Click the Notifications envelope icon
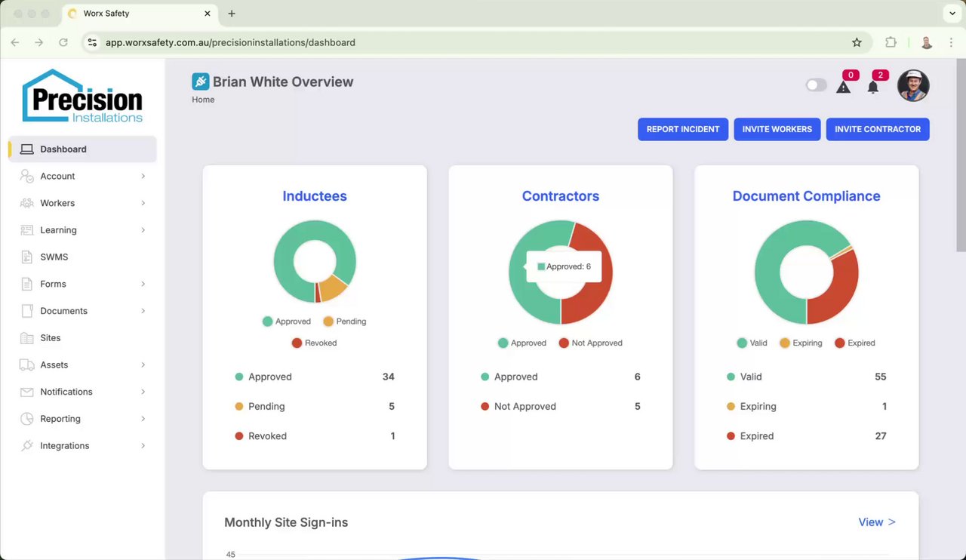The image size is (966, 560). [26, 392]
